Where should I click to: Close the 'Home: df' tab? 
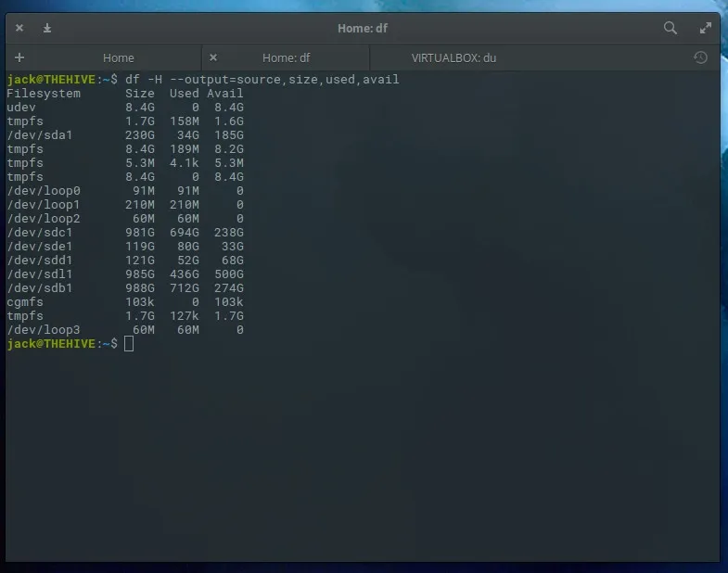click(213, 57)
